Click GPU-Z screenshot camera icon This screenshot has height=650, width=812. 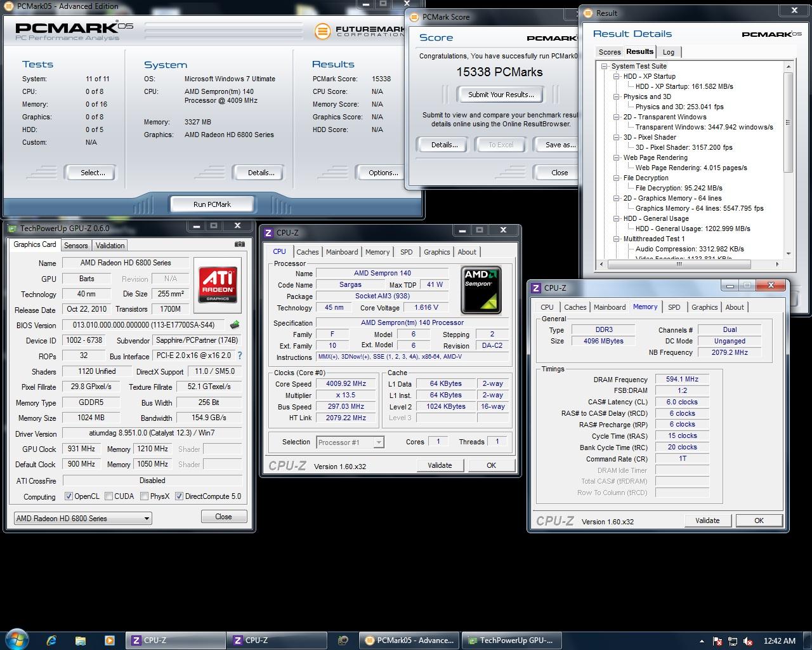(239, 244)
